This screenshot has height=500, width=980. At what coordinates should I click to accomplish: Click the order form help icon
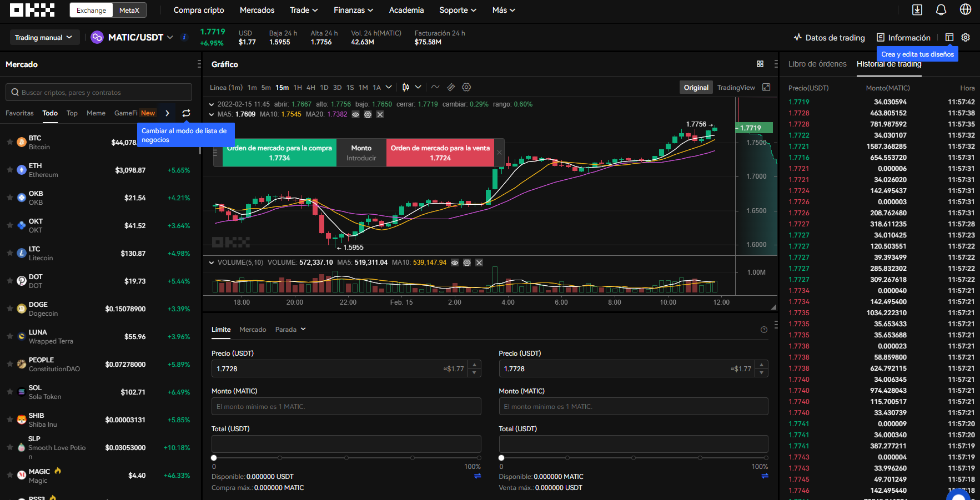pos(764,330)
